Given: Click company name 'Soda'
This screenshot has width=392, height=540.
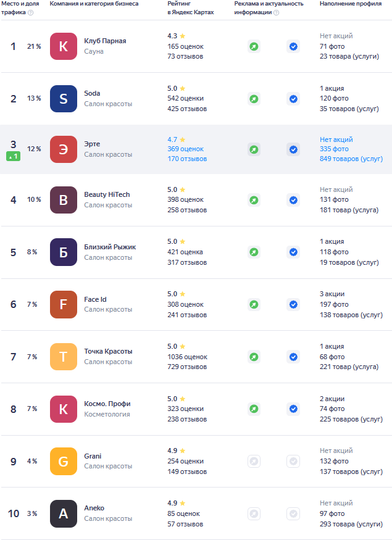Looking at the screenshot, I should coord(92,93).
